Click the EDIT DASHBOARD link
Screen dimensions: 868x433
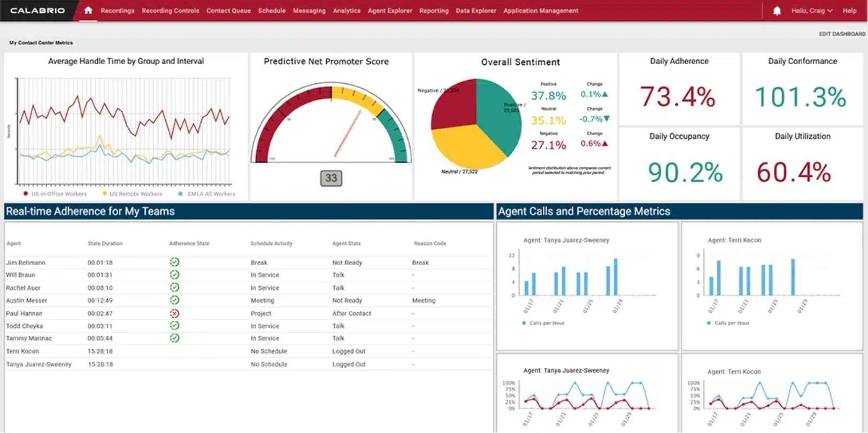pyautogui.click(x=842, y=34)
